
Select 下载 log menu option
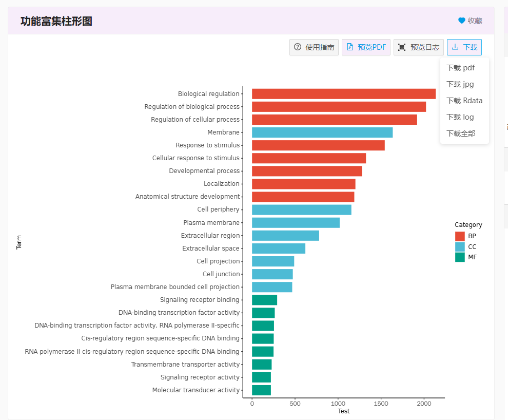460,117
